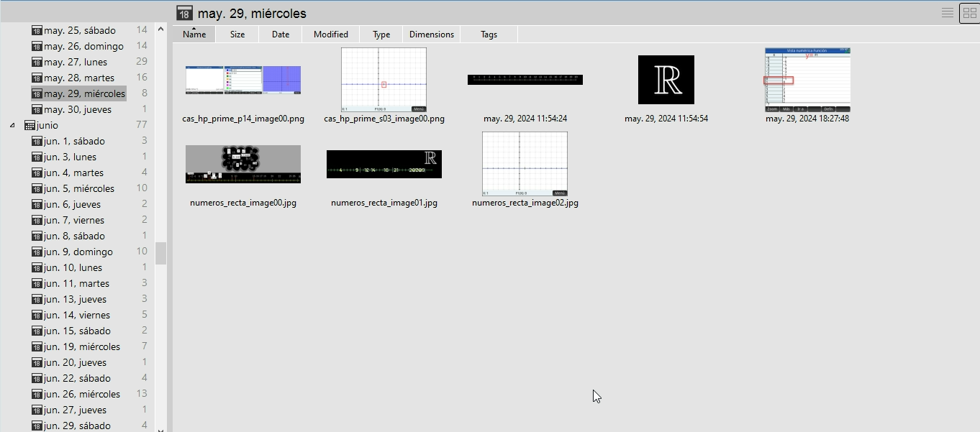This screenshot has width=980, height=432.
Task: Click calendar icon of jun. 3, lunes
Action: click(37, 157)
